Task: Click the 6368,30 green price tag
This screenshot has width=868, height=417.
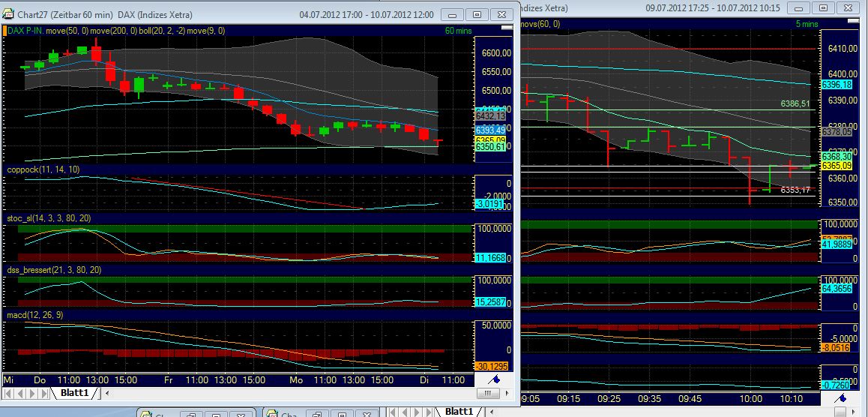Action: (837, 157)
